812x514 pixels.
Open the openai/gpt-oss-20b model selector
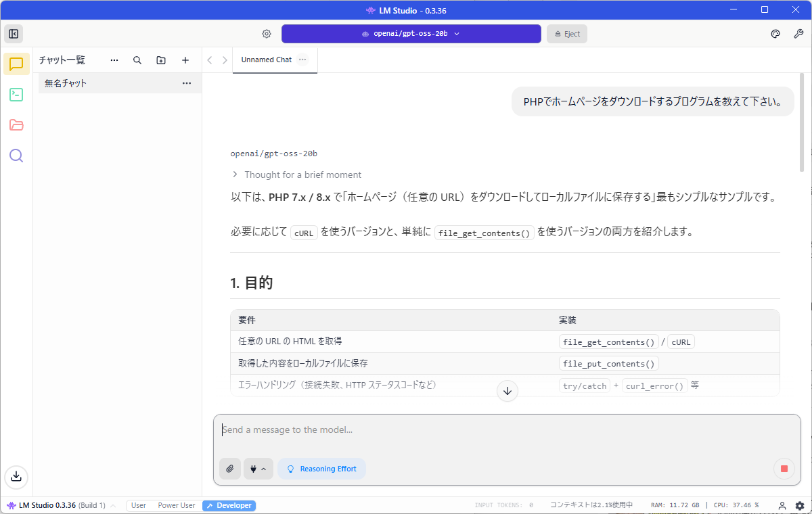coord(411,34)
